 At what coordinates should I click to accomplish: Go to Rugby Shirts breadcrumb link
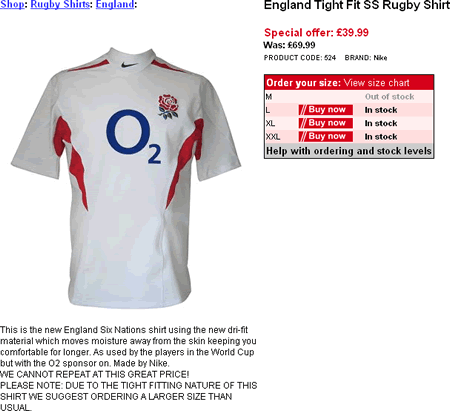click(60, 4)
